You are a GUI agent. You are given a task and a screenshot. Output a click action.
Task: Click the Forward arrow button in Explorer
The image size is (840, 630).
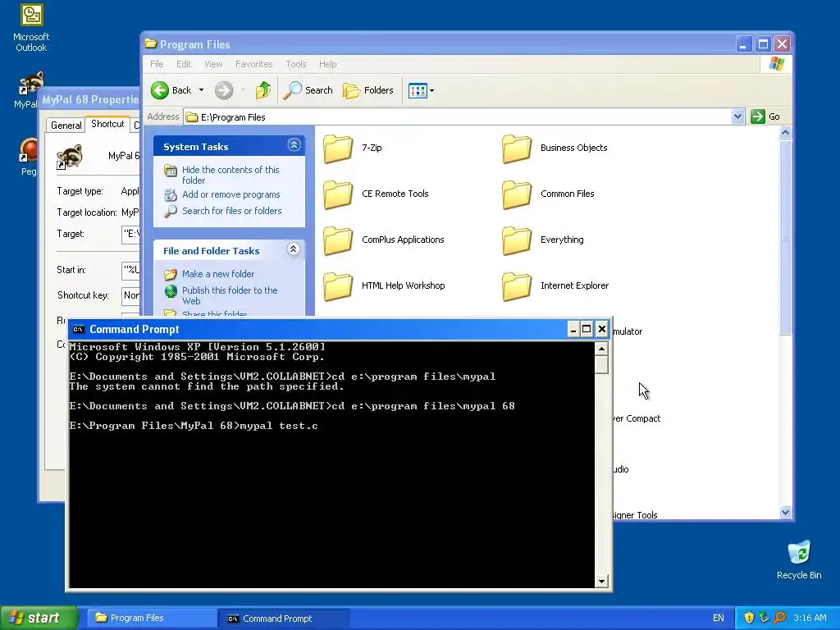[x=224, y=90]
